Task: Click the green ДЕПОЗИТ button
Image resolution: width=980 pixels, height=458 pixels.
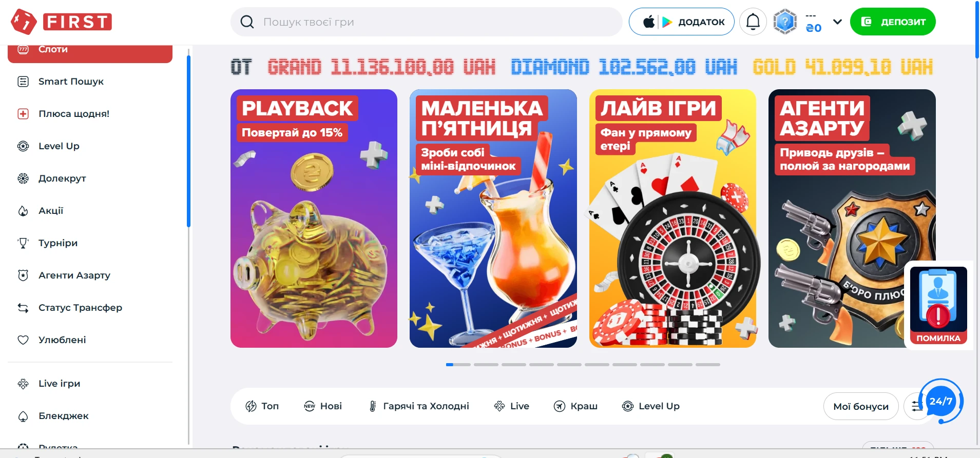Action: 893,22
